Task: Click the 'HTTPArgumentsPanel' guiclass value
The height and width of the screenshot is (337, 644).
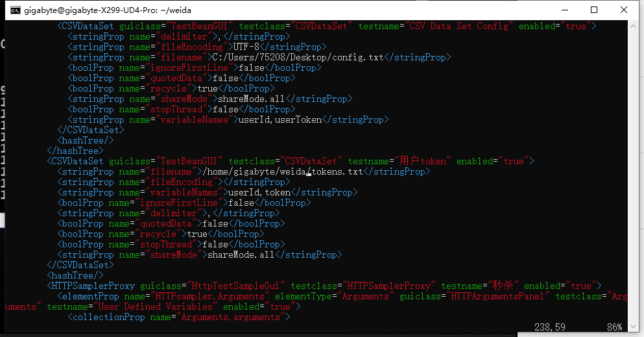Action: 497,296
